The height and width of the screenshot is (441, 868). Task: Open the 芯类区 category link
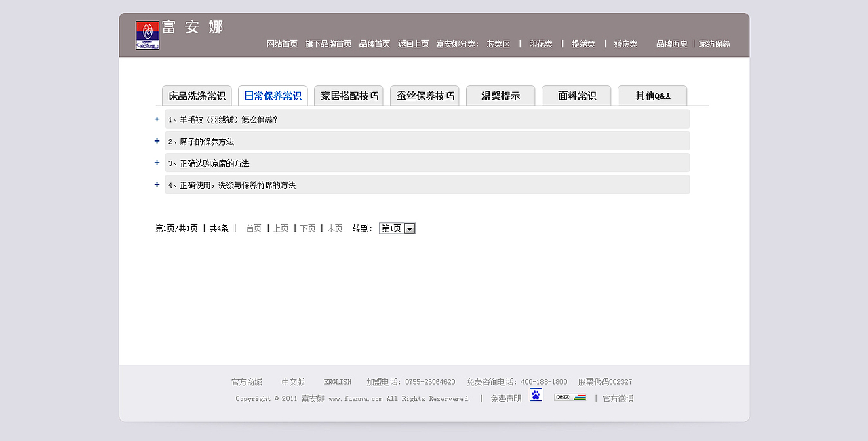click(498, 44)
